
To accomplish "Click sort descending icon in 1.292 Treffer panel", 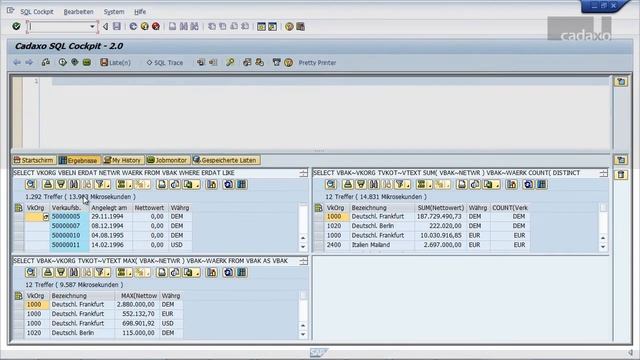I will pyautogui.click(x=61, y=184).
